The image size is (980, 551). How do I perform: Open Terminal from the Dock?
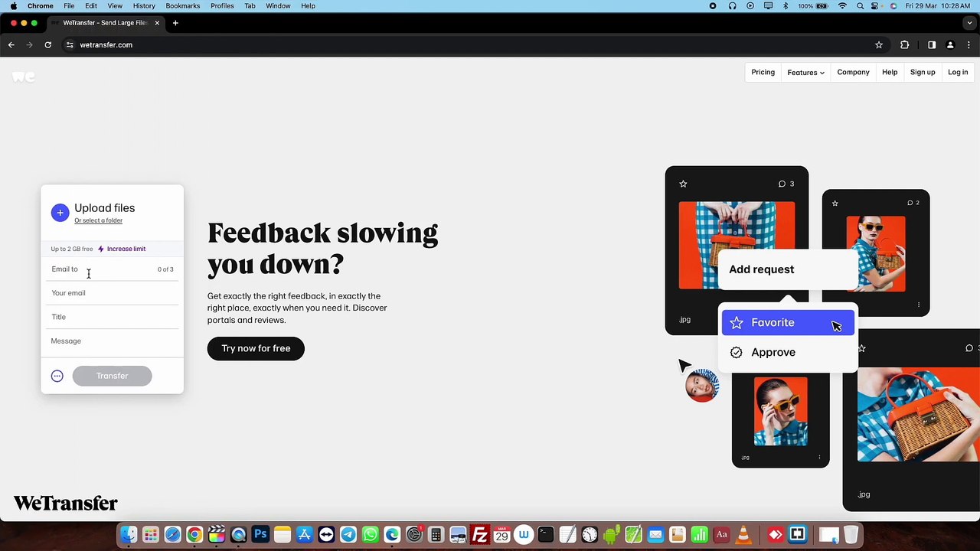coord(546,535)
